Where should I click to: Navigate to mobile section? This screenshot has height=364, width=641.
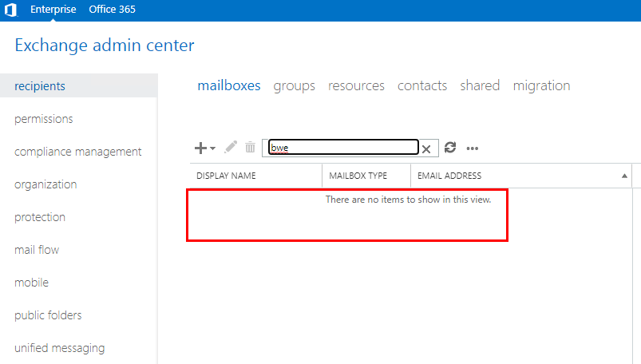tap(31, 283)
